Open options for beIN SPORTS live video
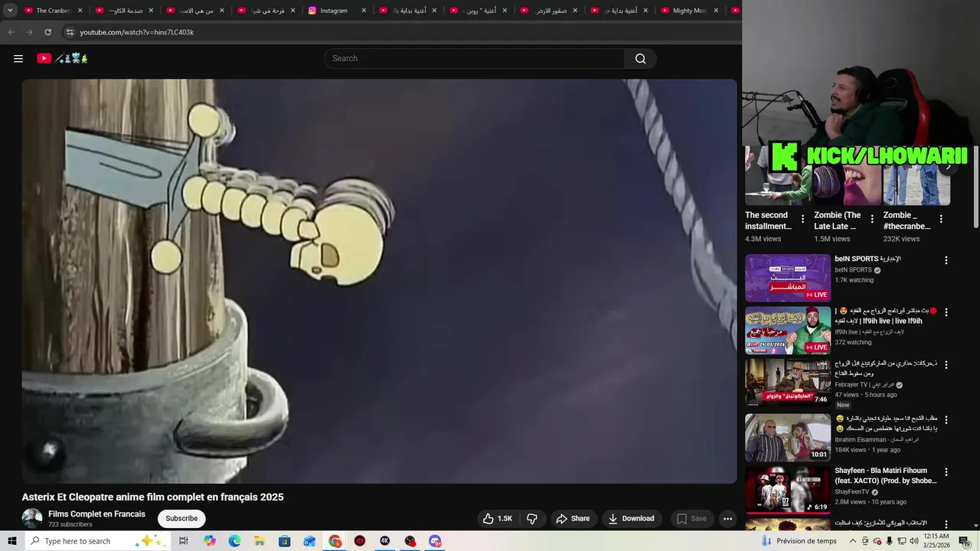This screenshot has height=551, width=980. [x=946, y=260]
